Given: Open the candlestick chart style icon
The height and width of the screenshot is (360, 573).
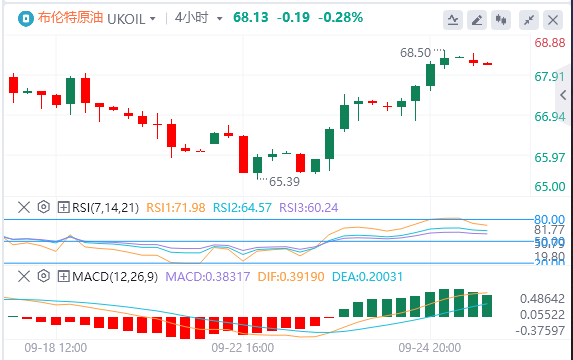Looking at the screenshot, I should 501,20.
